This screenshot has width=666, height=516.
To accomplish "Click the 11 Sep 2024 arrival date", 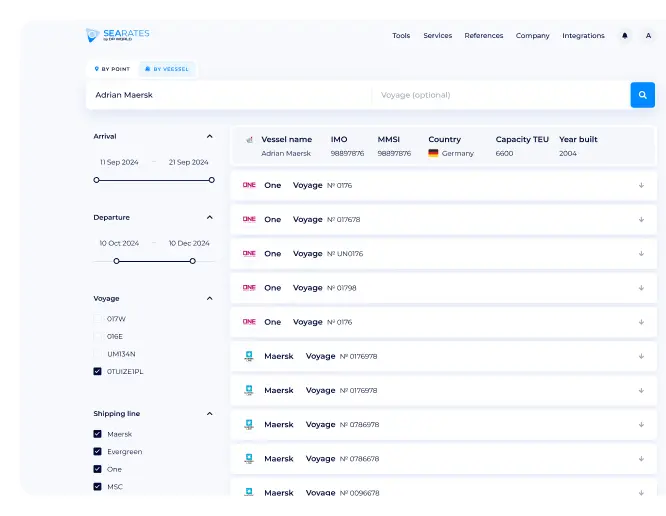I will [x=119, y=162].
